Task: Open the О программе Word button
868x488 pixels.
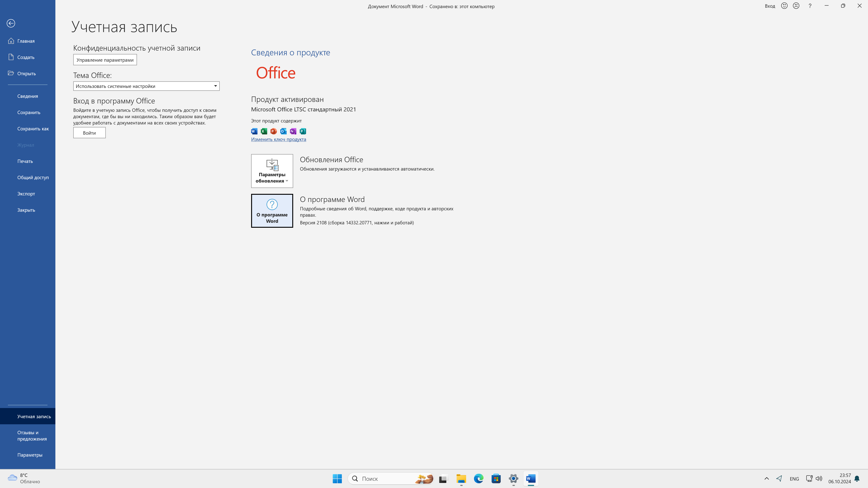Action: pyautogui.click(x=272, y=211)
